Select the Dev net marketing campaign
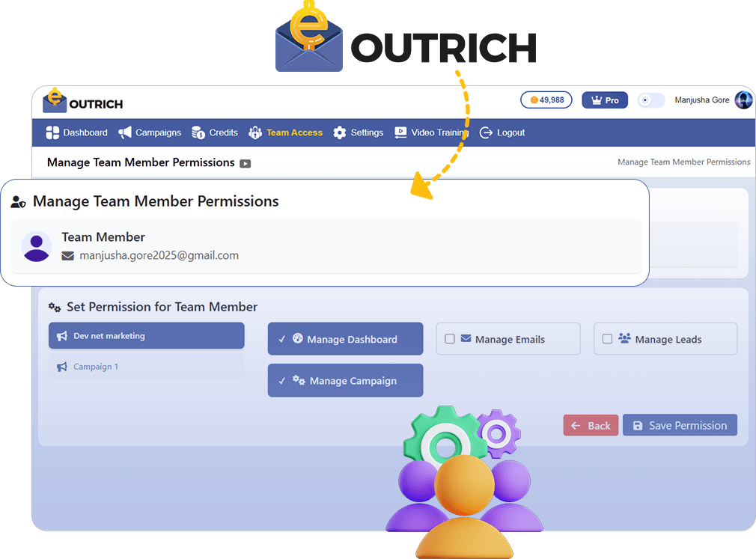756x559 pixels. point(146,336)
